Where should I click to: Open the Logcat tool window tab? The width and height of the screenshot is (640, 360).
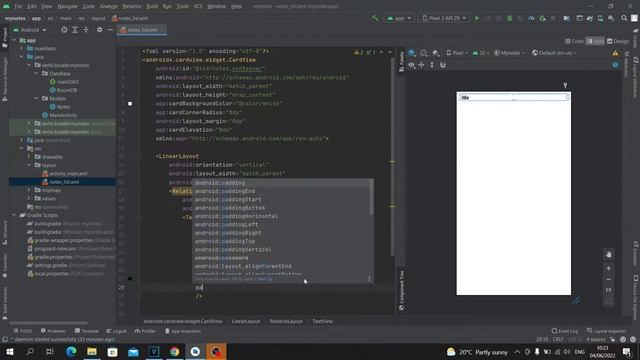pyautogui.click(x=116, y=331)
